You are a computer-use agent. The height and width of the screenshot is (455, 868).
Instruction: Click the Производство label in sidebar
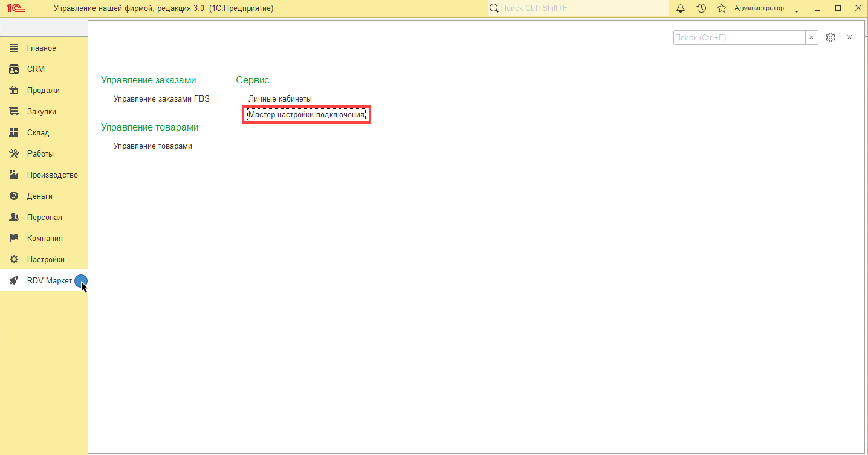(53, 175)
